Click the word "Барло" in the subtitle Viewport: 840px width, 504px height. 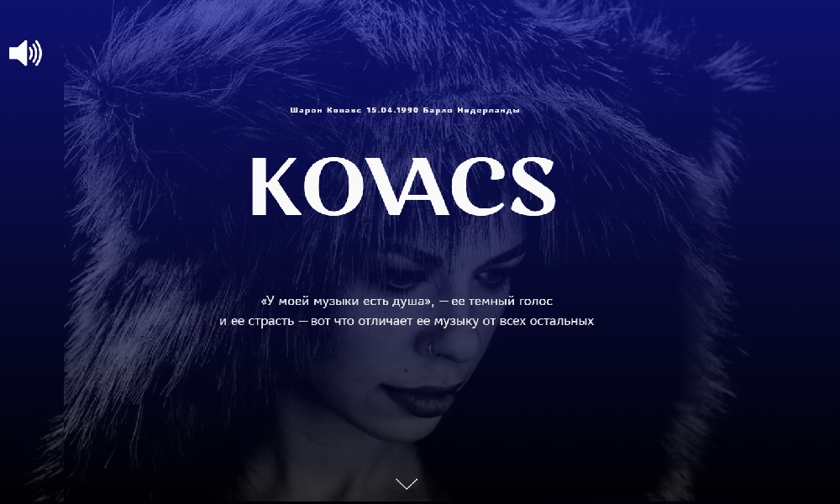click(438, 110)
